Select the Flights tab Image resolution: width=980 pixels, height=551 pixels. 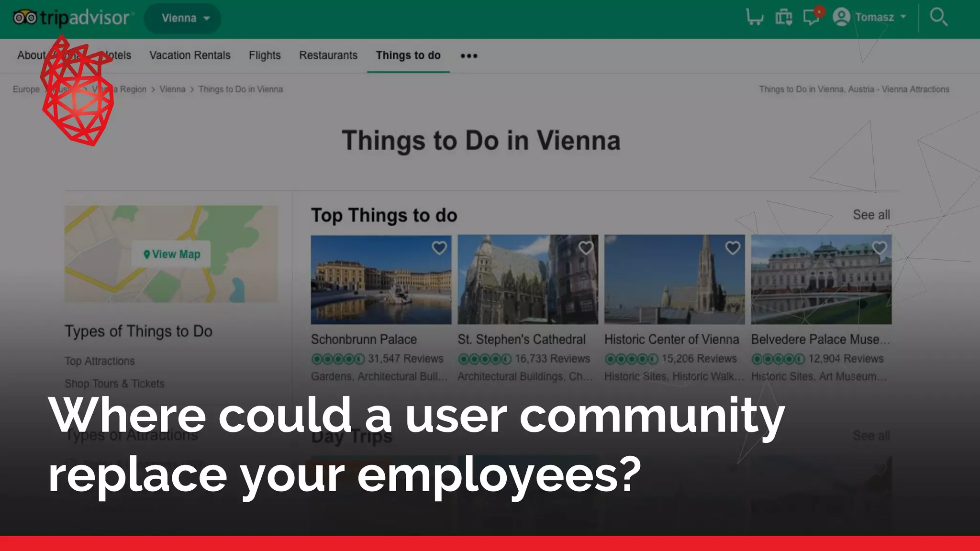pyautogui.click(x=265, y=55)
